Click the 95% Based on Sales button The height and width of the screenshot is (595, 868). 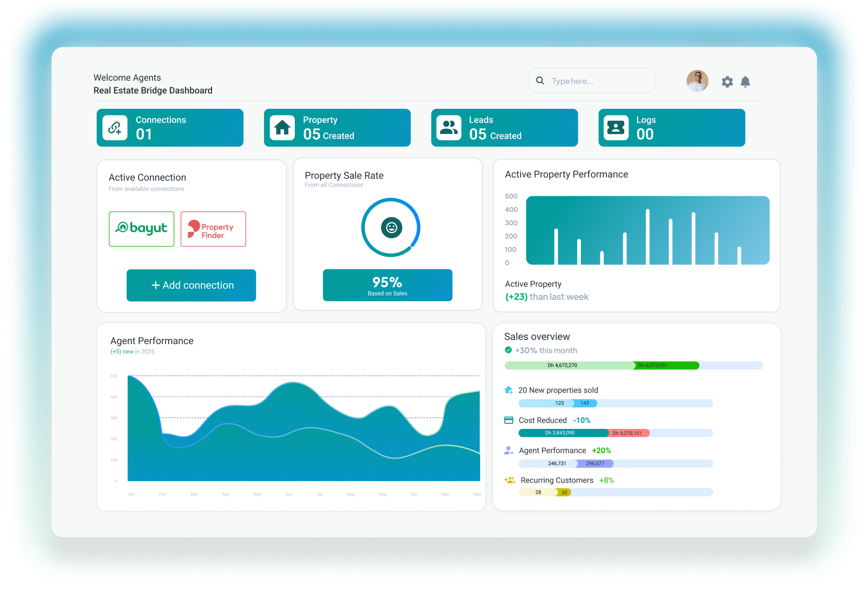(x=387, y=285)
